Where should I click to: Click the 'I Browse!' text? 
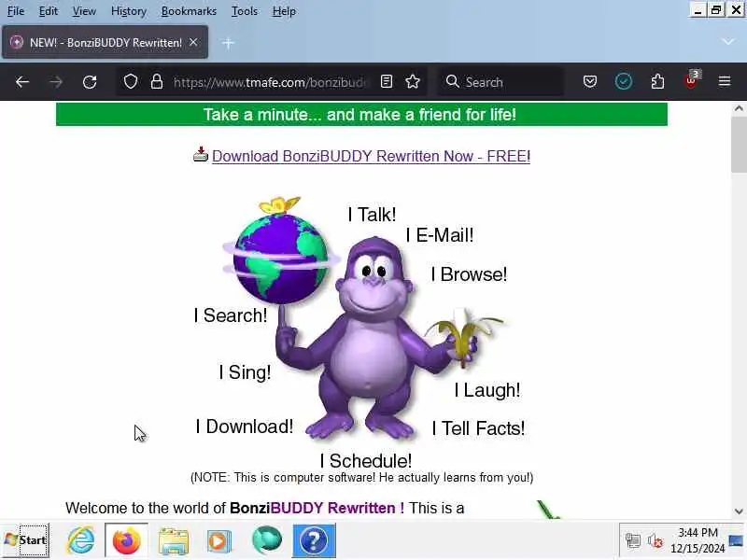pyautogui.click(x=469, y=274)
